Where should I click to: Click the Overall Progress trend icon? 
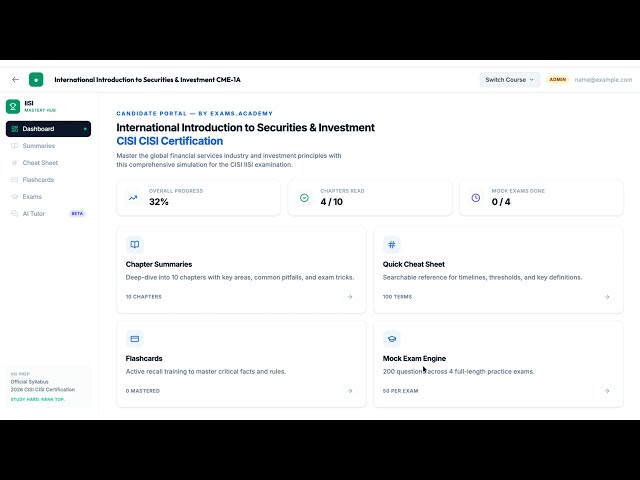click(133, 198)
